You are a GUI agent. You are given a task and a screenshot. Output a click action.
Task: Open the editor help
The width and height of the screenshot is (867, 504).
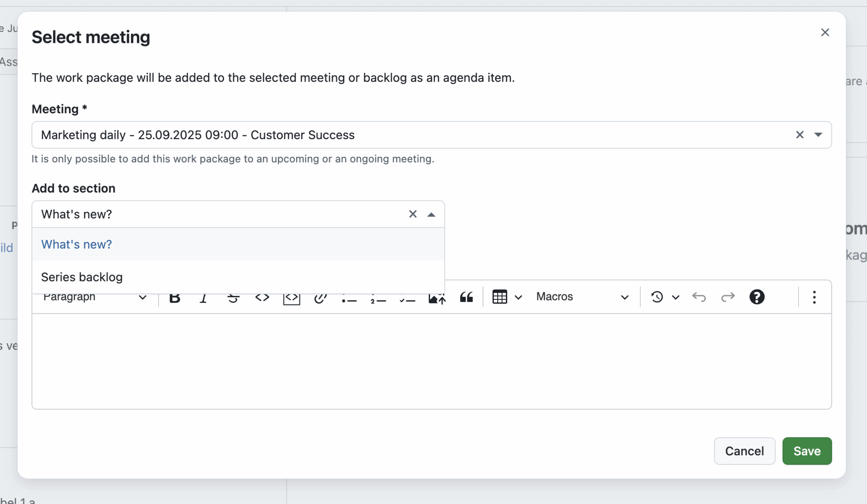tap(757, 297)
